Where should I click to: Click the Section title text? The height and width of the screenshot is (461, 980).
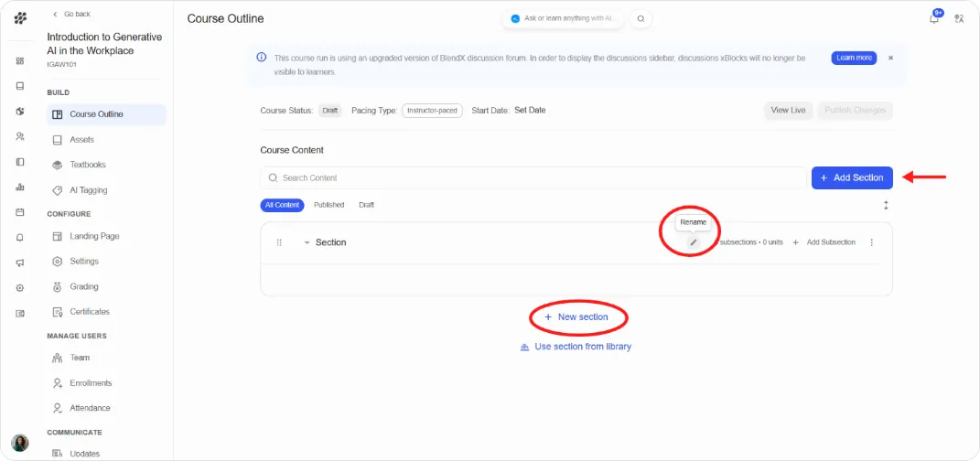tap(330, 242)
